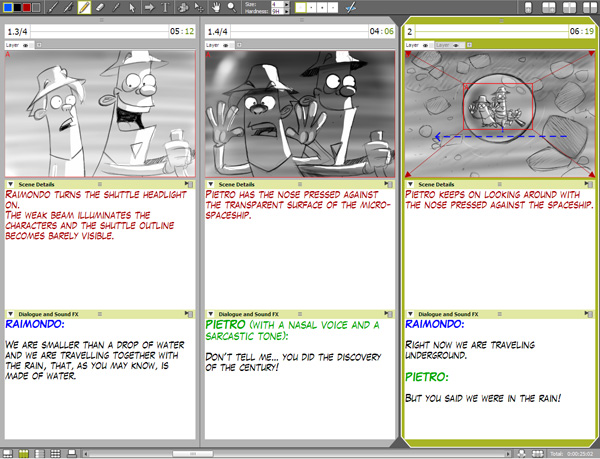Select the Text tool
This screenshot has height=459, width=600.
(165, 7)
